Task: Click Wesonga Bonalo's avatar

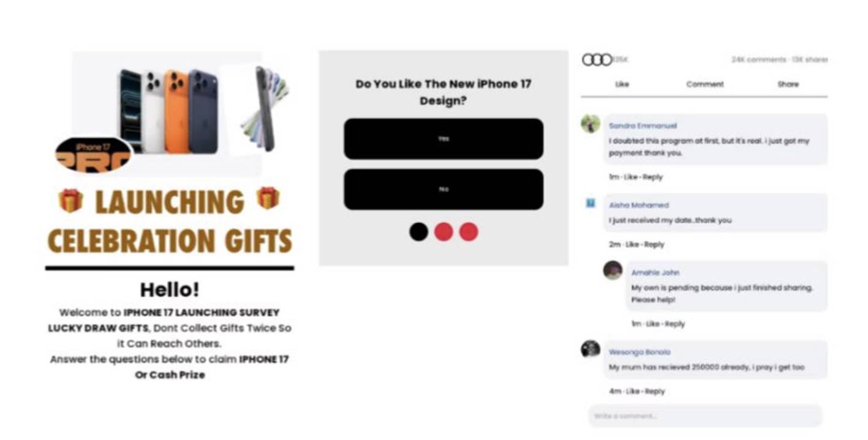Action: pos(591,349)
